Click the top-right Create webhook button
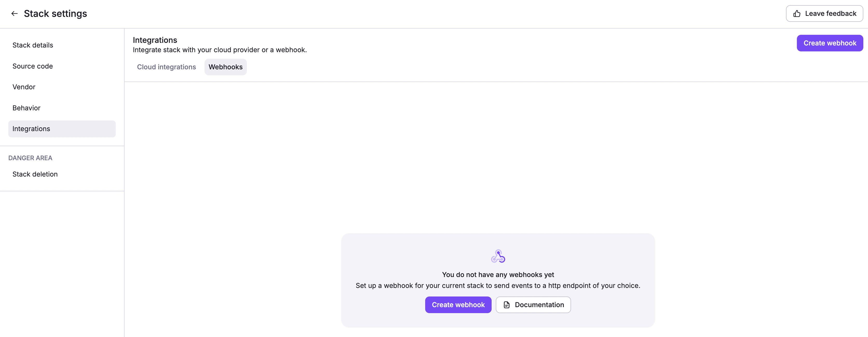 pyautogui.click(x=830, y=43)
